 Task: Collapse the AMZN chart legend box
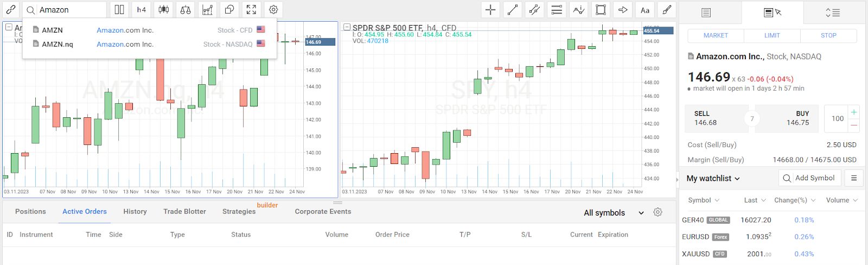click(9, 27)
